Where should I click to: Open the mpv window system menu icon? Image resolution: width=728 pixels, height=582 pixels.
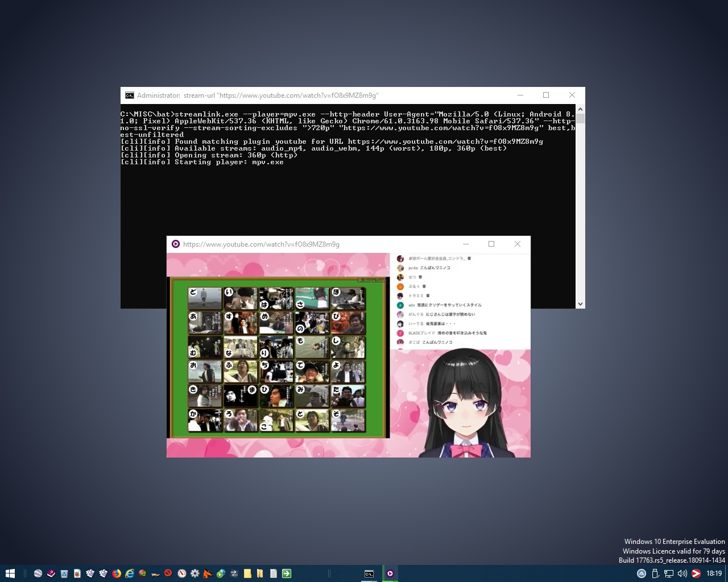tap(175, 244)
